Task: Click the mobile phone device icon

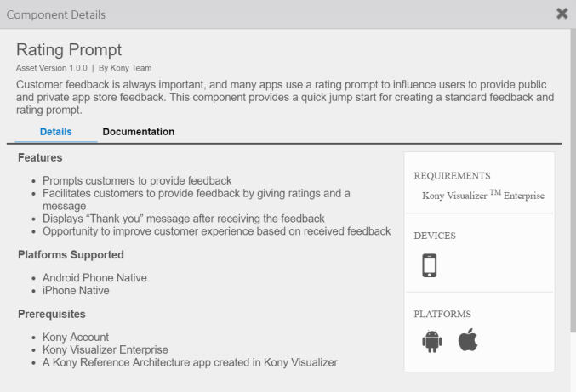Action: [x=430, y=265]
